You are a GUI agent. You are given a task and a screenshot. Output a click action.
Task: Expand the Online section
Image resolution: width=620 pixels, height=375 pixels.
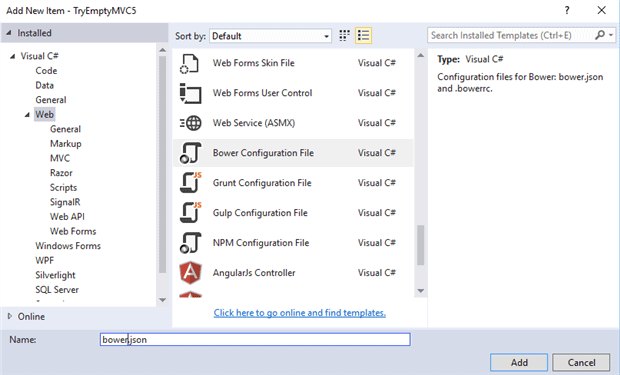pos(10,316)
